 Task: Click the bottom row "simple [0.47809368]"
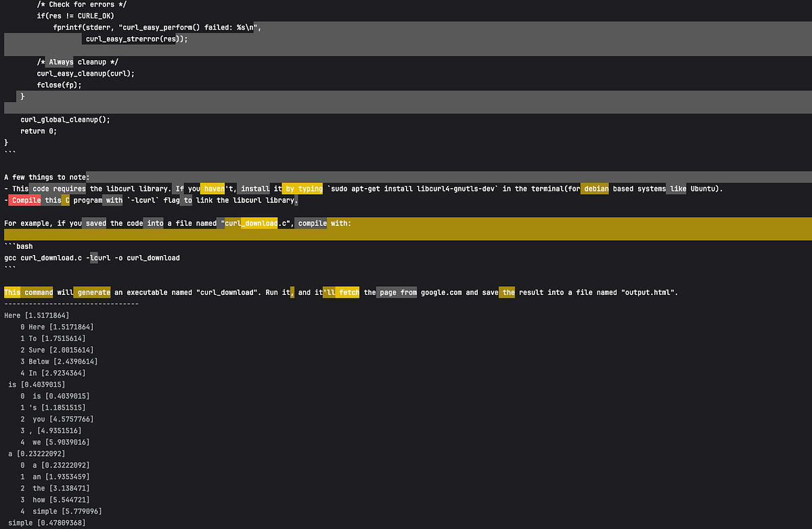pos(47,522)
